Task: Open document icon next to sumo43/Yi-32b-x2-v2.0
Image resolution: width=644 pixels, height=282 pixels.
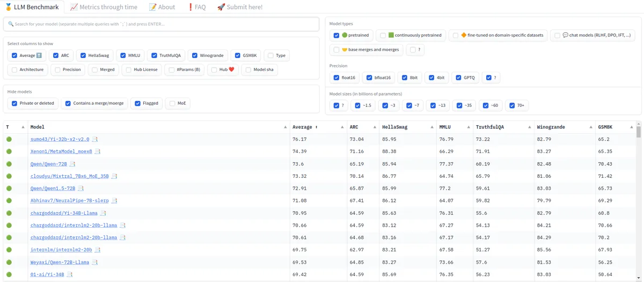Action: (x=95, y=139)
